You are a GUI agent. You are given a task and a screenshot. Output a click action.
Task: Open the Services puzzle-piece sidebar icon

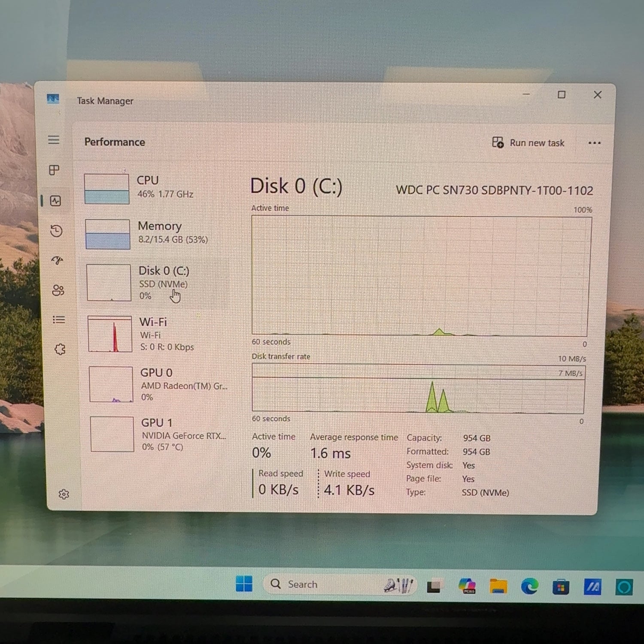pos(60,349)
